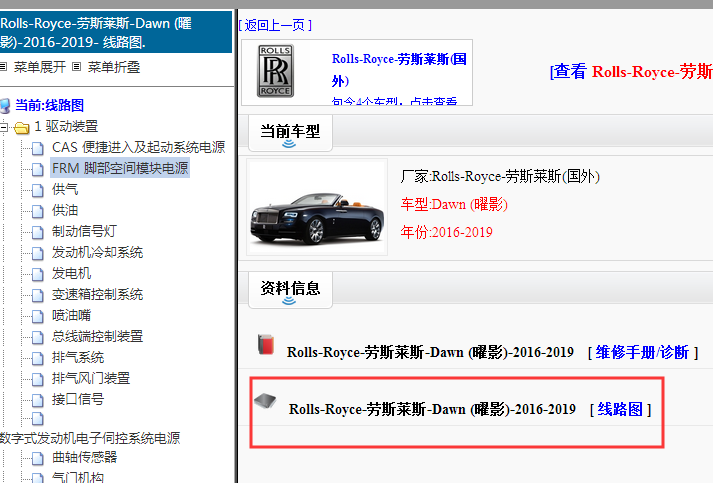This screenshot has height=483, width=713.
Task: Open the 发动机冷却系统 entry
Action: (x=97, y=252)
